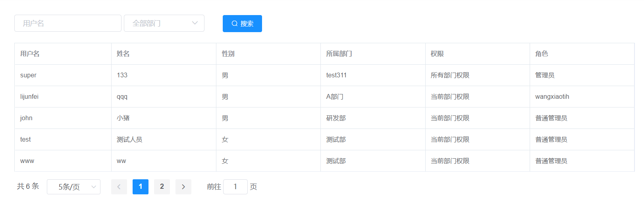Click 当前部门权限 in lijunfei's row

click(450, 97)
